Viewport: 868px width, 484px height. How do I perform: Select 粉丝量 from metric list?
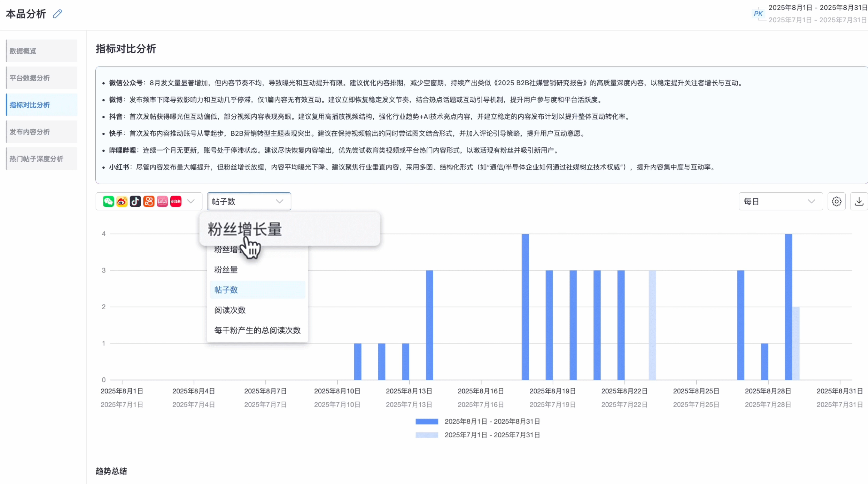(x=226, y=270)
